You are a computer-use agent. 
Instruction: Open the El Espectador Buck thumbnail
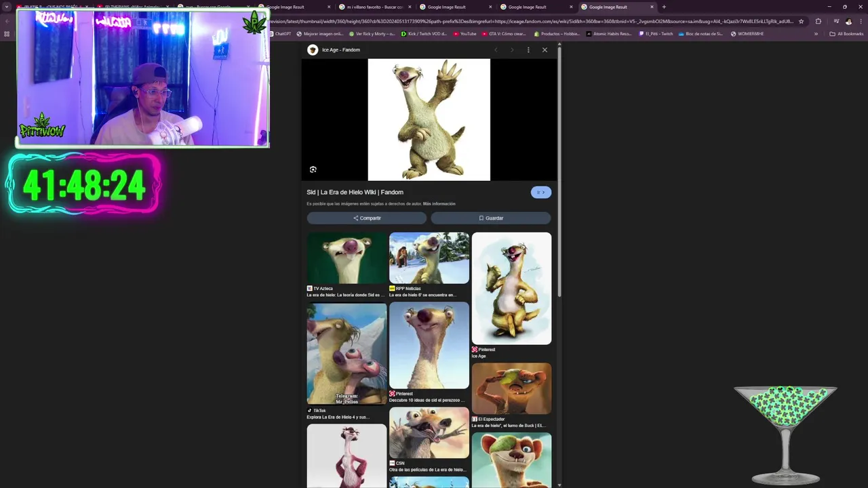(511, 388)
